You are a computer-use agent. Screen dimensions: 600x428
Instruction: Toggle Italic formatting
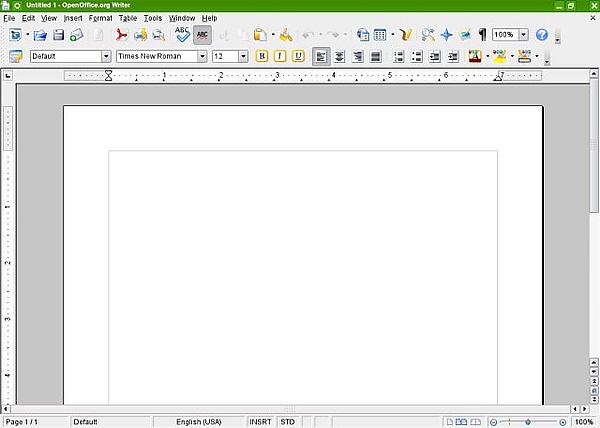[281, 56]
